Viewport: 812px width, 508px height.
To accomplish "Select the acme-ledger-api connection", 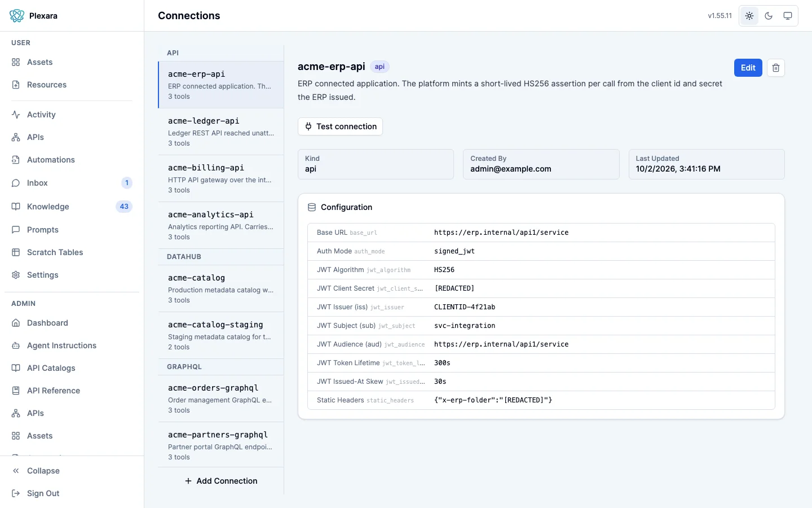I will (x=221, y=132).
